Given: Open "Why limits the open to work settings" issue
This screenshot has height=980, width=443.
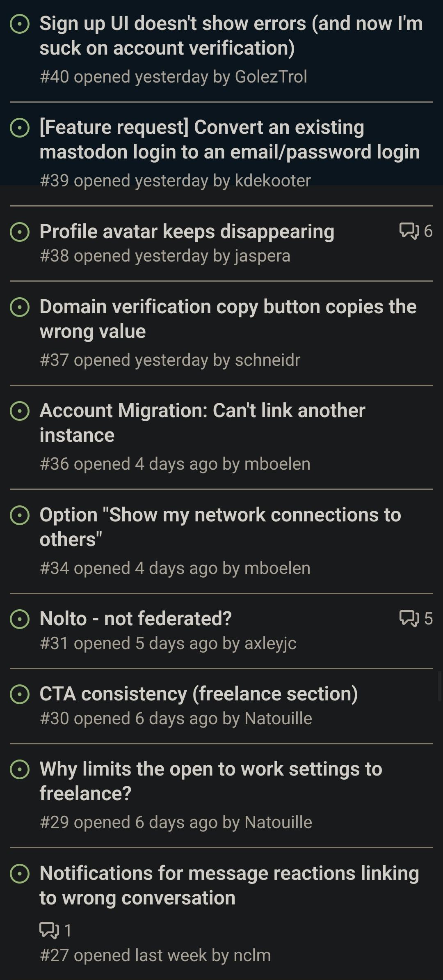Looking at the screenshot, I should point(211,781).
